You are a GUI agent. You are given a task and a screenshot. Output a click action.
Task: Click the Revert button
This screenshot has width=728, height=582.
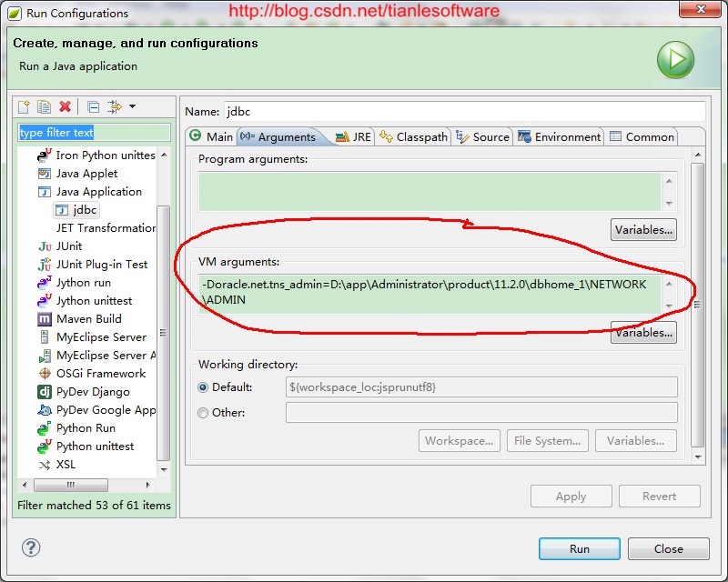tap(659, 497)
